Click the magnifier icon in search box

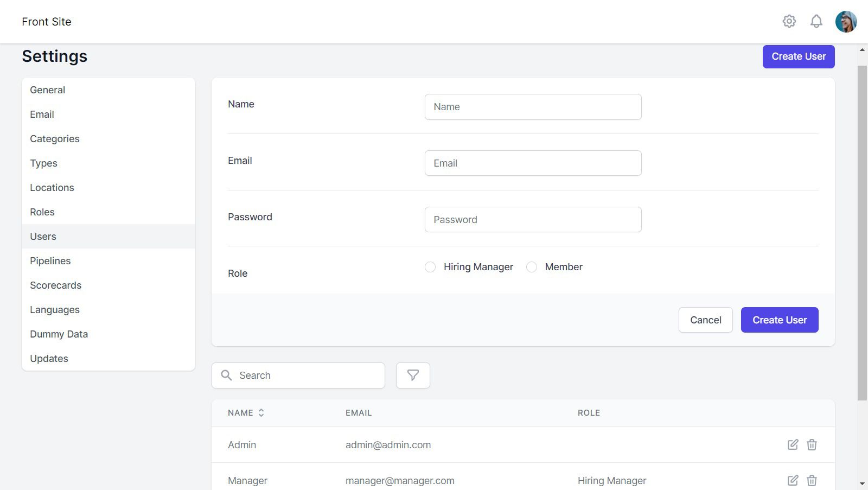coord(227,376)
